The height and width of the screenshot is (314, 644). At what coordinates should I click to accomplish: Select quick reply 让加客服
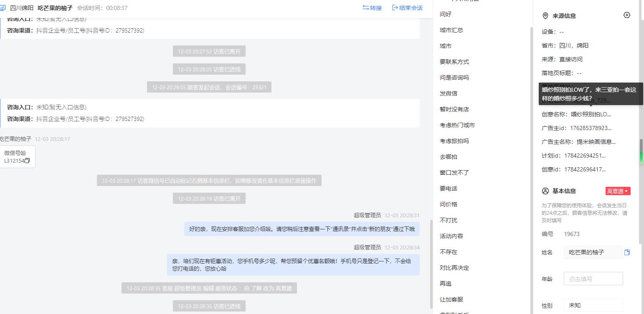451,299
